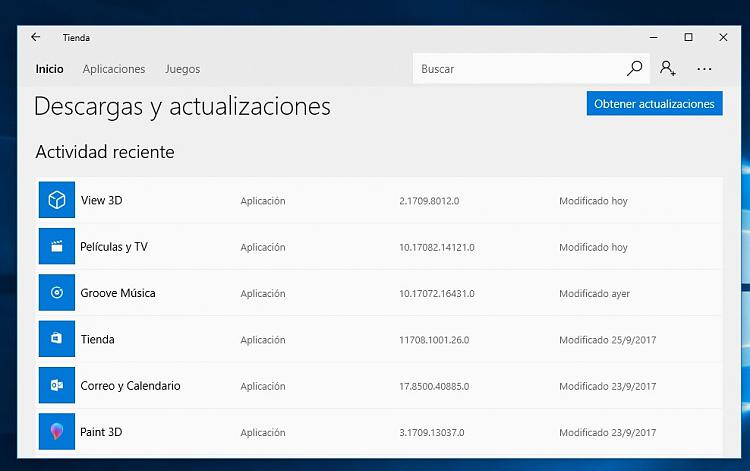Viewport: 750px width, 471px height.
Task: Click Aplicación label in View 3D row
Action: click(x=263, y=201)
